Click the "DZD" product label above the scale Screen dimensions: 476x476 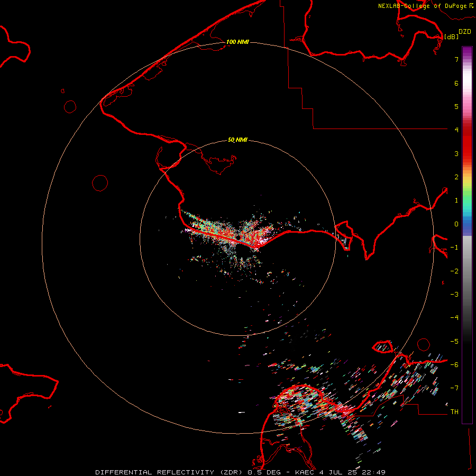(465, 32)
